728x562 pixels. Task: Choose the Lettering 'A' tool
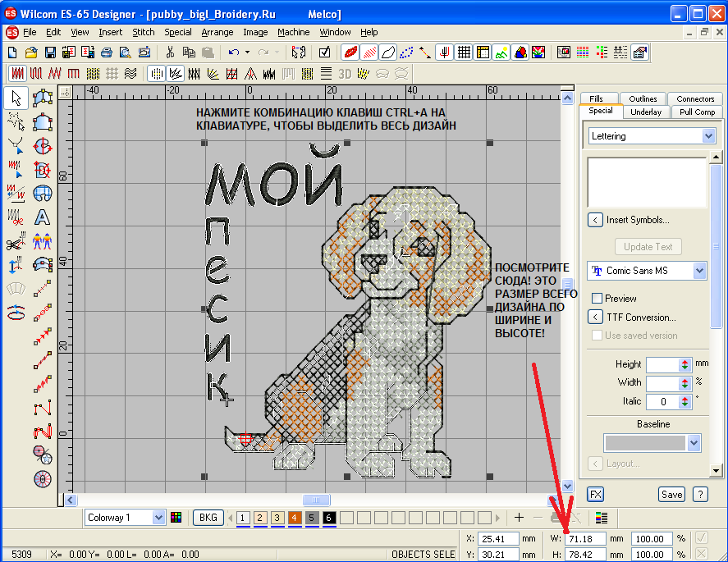[42, 217]
